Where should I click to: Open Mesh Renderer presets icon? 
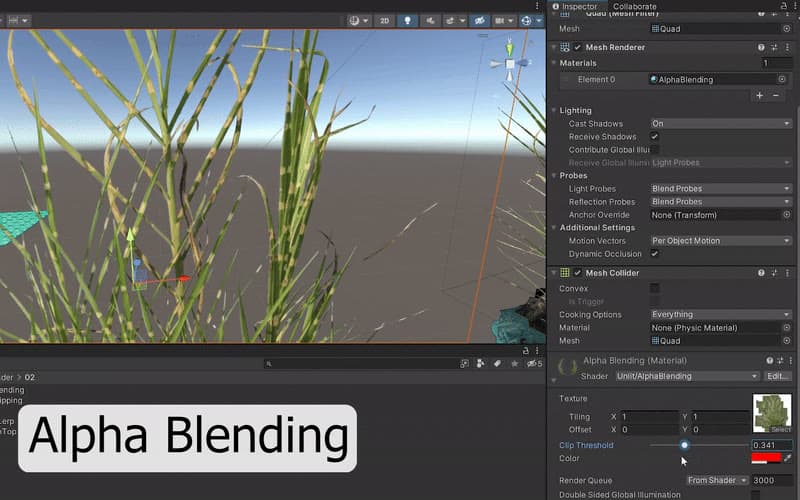774,47
